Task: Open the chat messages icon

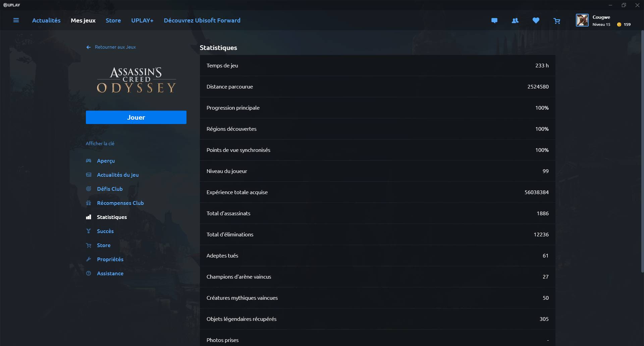Action: [494, 20]
